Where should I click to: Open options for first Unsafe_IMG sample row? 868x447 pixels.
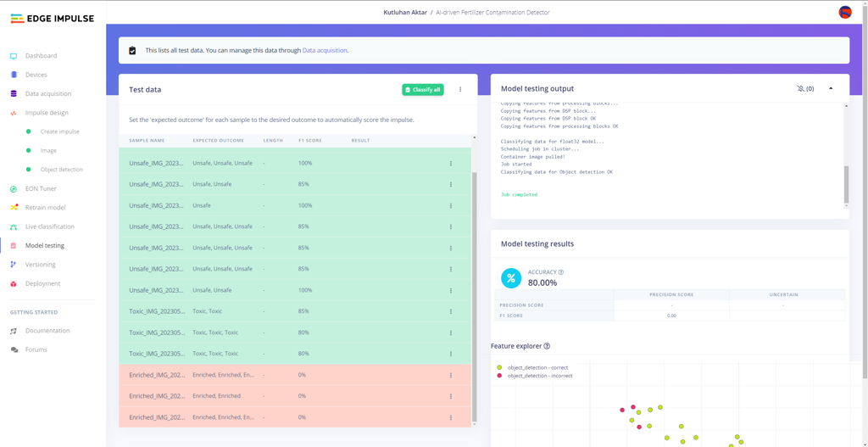451,164
